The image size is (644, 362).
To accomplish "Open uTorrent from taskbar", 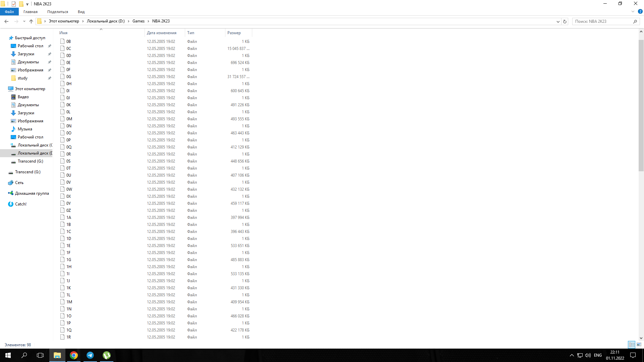I will (107, 355).
